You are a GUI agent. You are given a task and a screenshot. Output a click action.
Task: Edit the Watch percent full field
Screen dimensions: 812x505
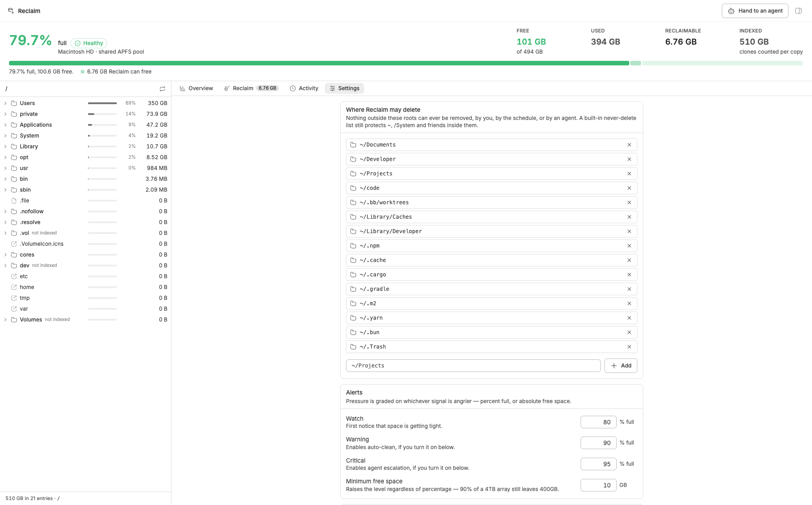tap(598, 422)
